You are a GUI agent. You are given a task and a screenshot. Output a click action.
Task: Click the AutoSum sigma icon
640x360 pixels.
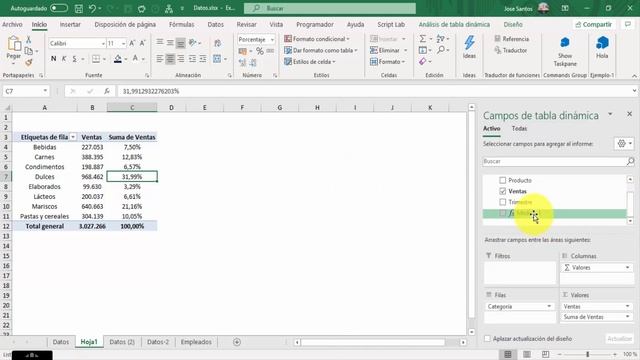click(x=423, y=38)
